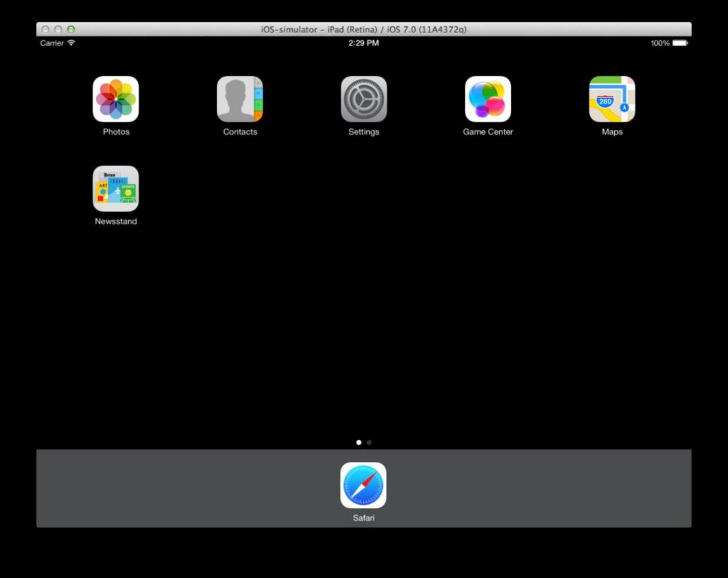Launch the Settings app

click(x=364, y=99)
